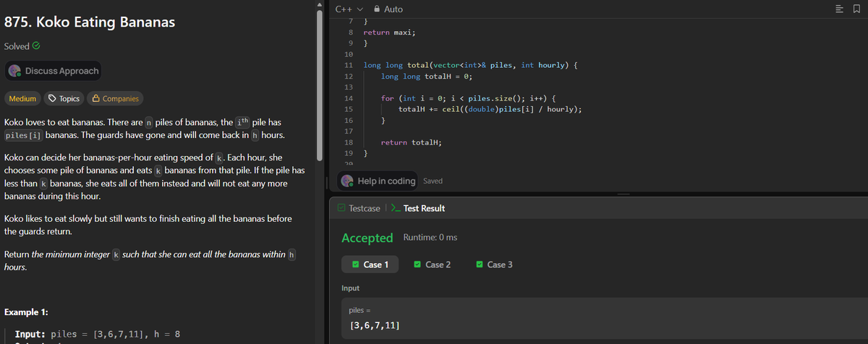
Task: Click the piles = label
Action: click(360, 309)
